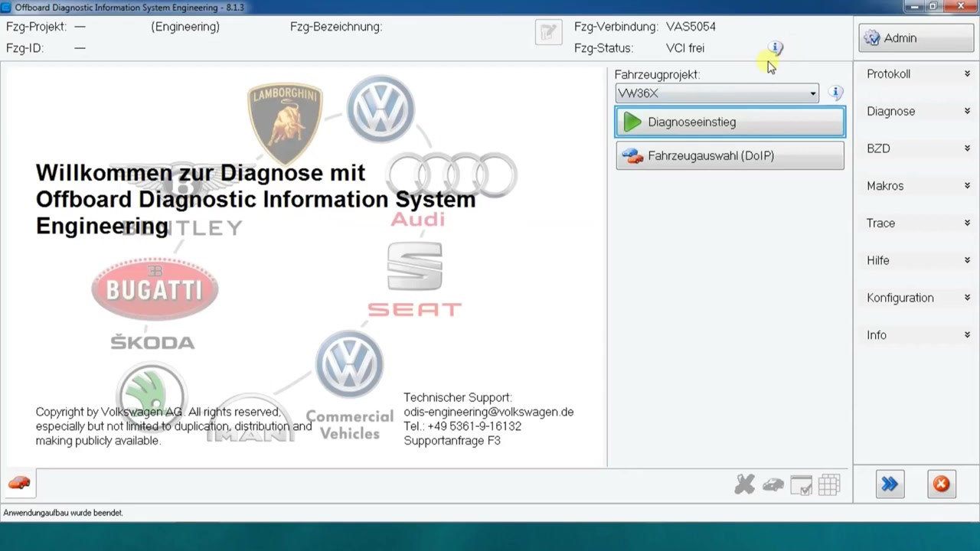Image resolution: width=980 pixels, height=551 pixels.
Task: Expand the Diagnose section
Action: point(917,112)
